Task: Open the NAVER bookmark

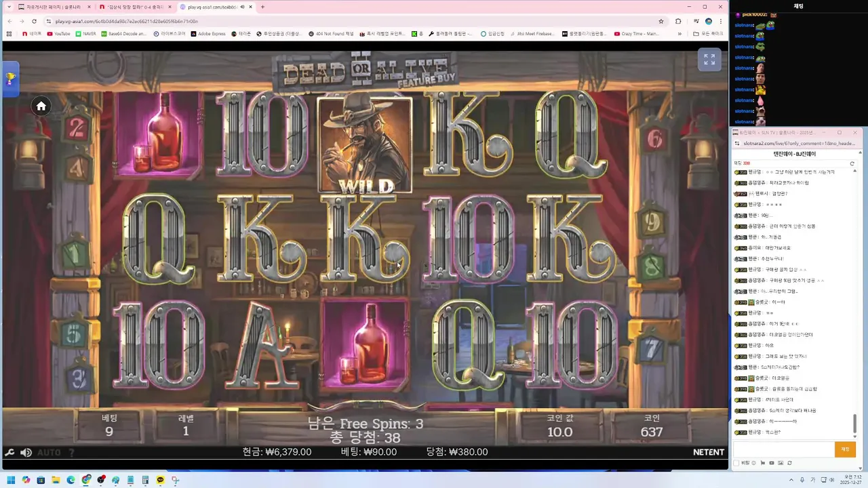Action: click(85, 33)
